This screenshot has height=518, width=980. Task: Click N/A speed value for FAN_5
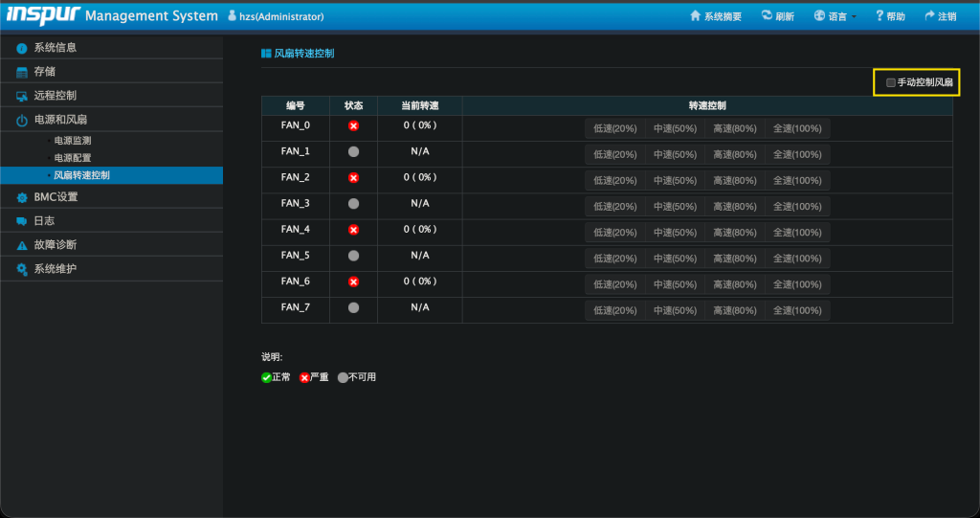point(420,256)
